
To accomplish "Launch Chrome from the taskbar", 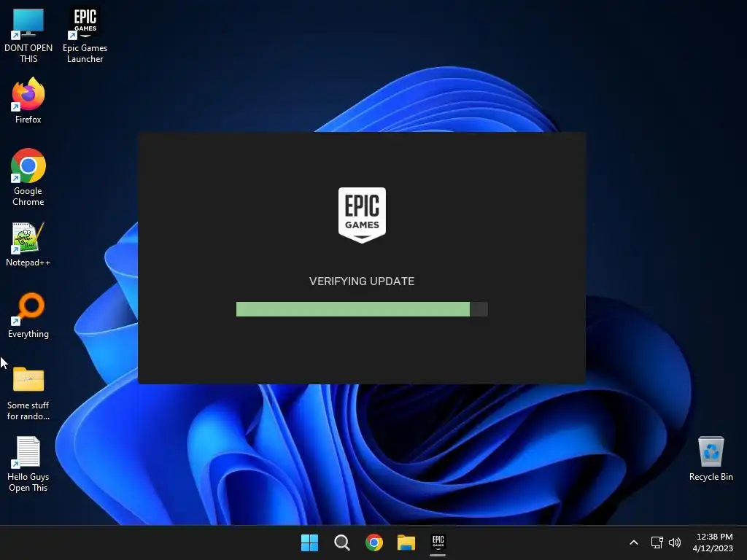I will point(374,542).
